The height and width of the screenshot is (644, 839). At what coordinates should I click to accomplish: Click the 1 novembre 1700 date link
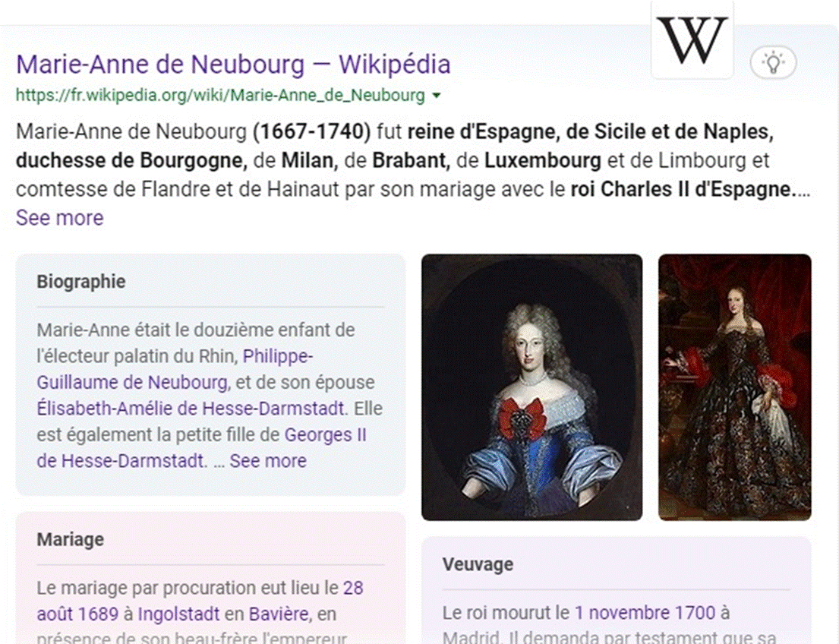coord(645,612)
